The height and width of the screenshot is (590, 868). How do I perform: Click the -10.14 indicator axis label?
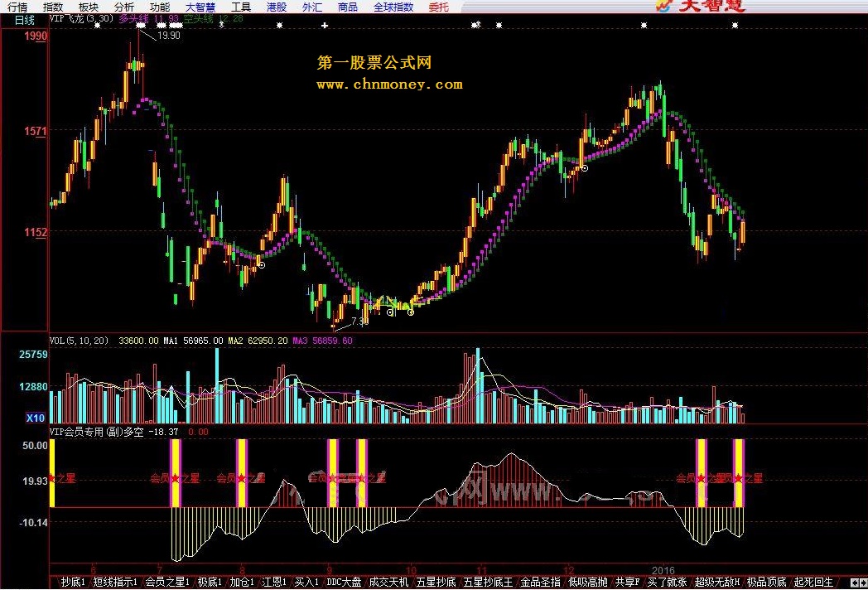tap(33, 522)
